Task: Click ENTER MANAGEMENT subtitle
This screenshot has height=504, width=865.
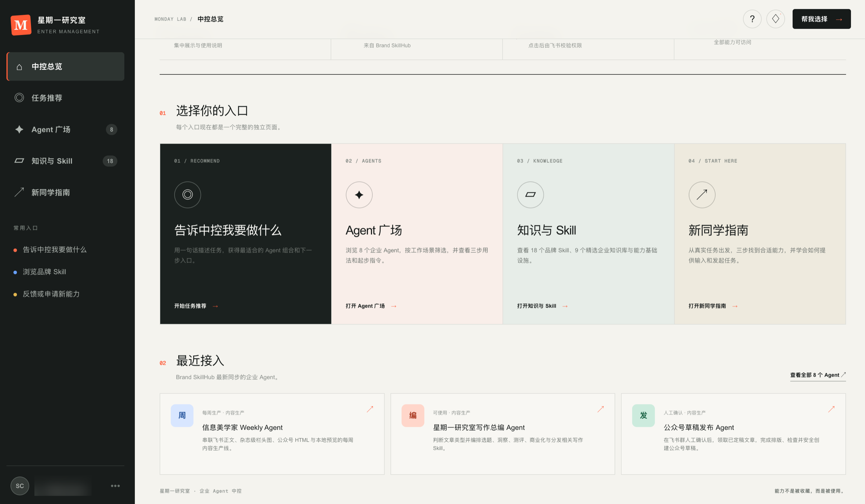Action: click(68, 32)
